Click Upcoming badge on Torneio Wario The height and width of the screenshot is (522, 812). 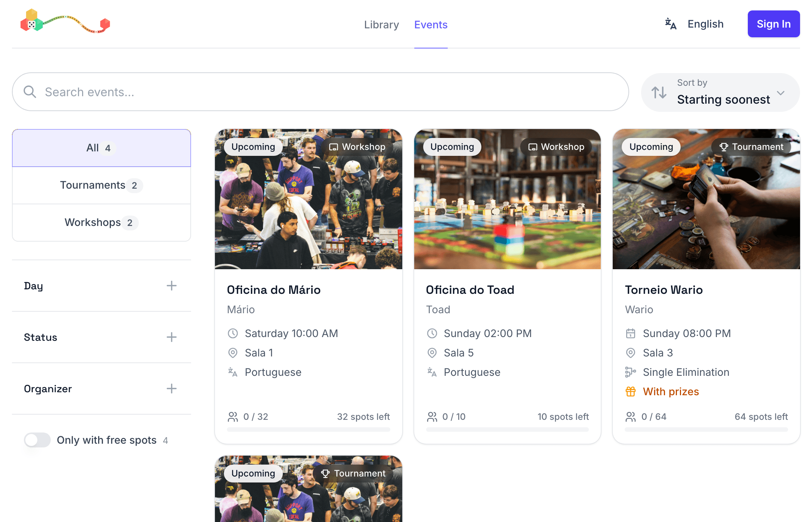pos(651,147)
